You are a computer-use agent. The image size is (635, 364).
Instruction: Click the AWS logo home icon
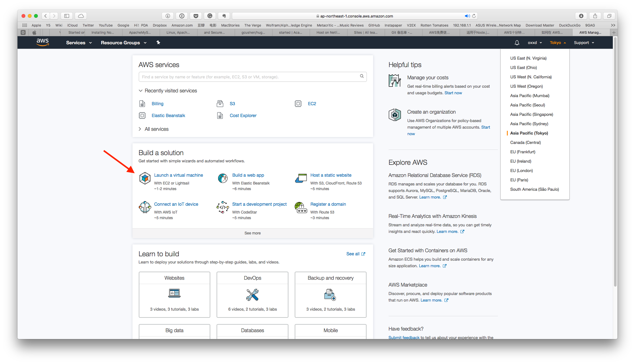click(x=42, y=42)
